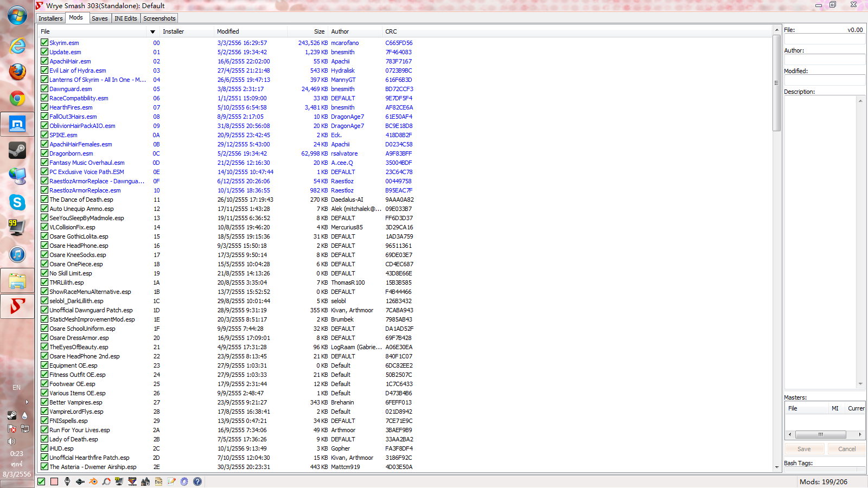The width and height of the screenshot is (868, 488).
Task: Launch Firefox from the taskbar
Action: point(17,72)
